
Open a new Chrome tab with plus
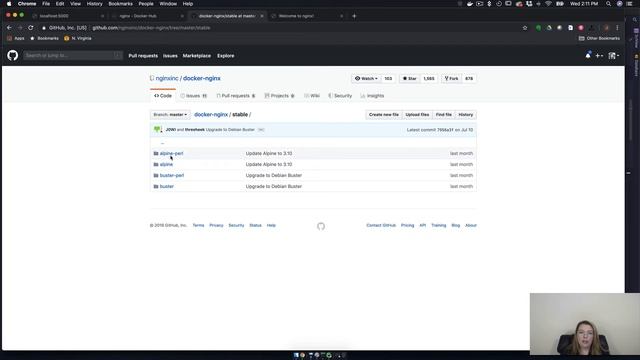pyautogui.click(x=354, y=16)
